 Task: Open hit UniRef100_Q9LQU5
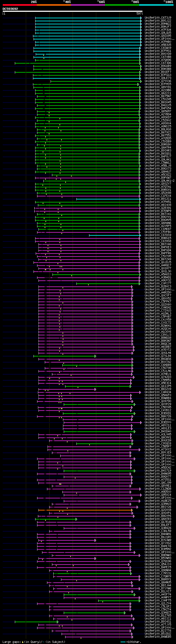pyautogui.click(x=158, y=33)
